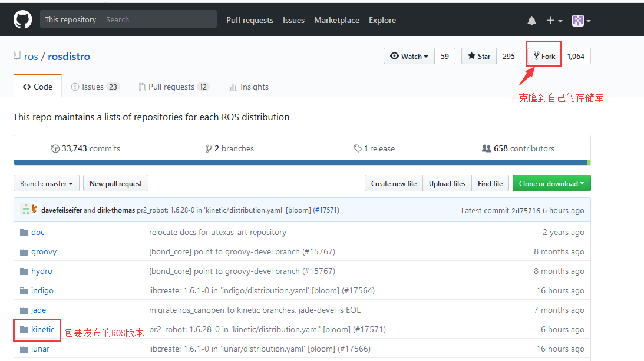View the 59 watchers count
The image size is (644, 361).
445,57
